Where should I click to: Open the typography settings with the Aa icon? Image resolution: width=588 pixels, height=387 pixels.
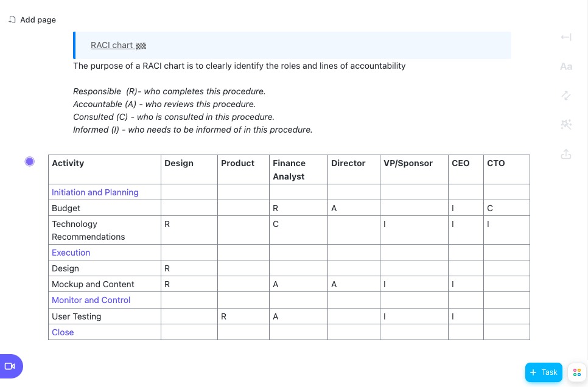(x=565, y=66)
